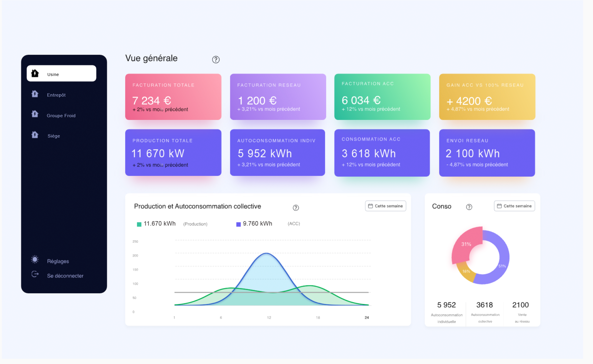This screenshot has height=364, width=593.
Task: Click the Se déconnecter link
Action: (x=65, y=276)
